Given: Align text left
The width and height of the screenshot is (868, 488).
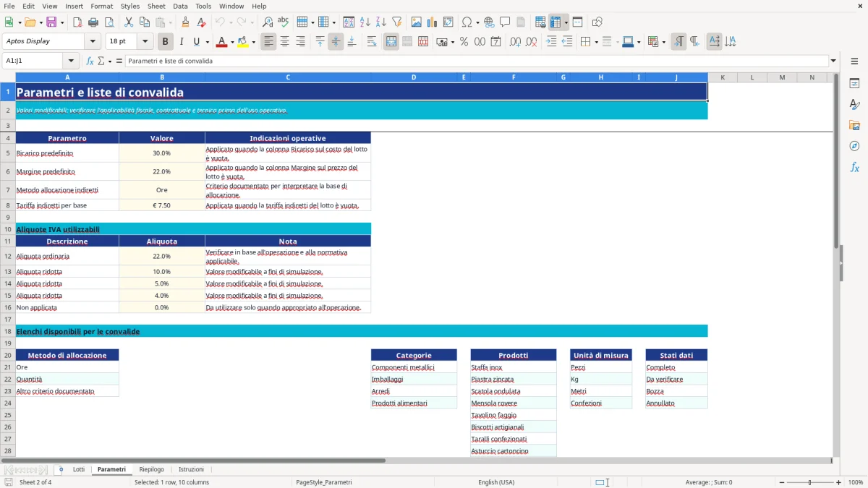Looking at the screenshot, I should (x=269, y=42).
